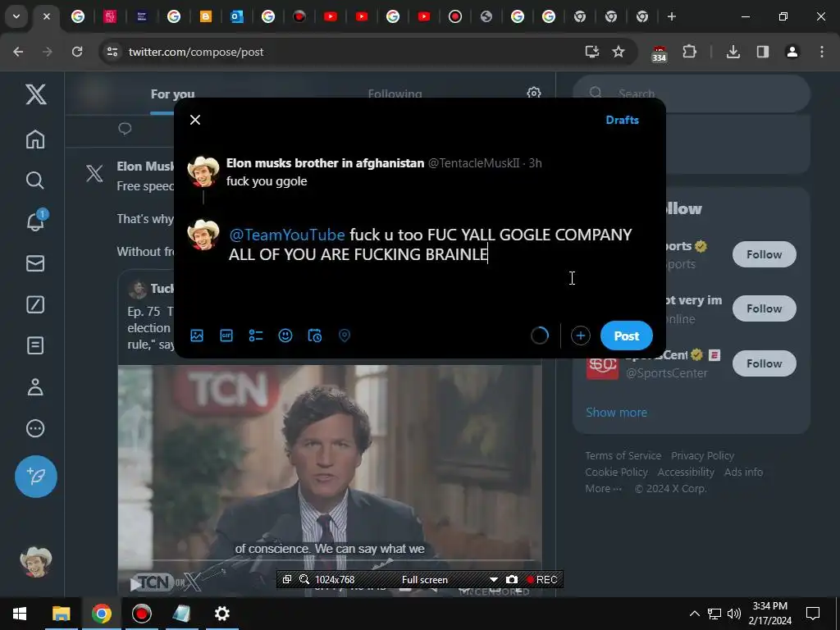Switch to the For you tab
This screenshot has width=840, height=630.
pos(172,94)
